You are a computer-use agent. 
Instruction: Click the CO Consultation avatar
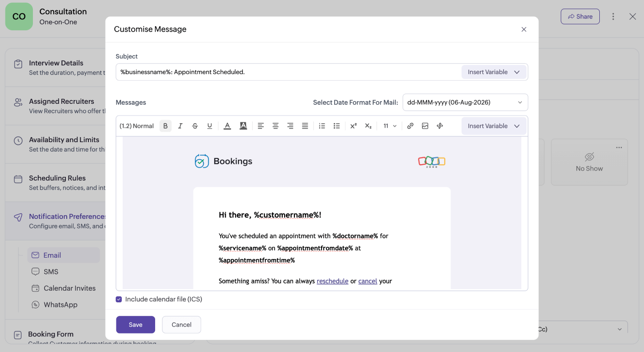[19, 16]
